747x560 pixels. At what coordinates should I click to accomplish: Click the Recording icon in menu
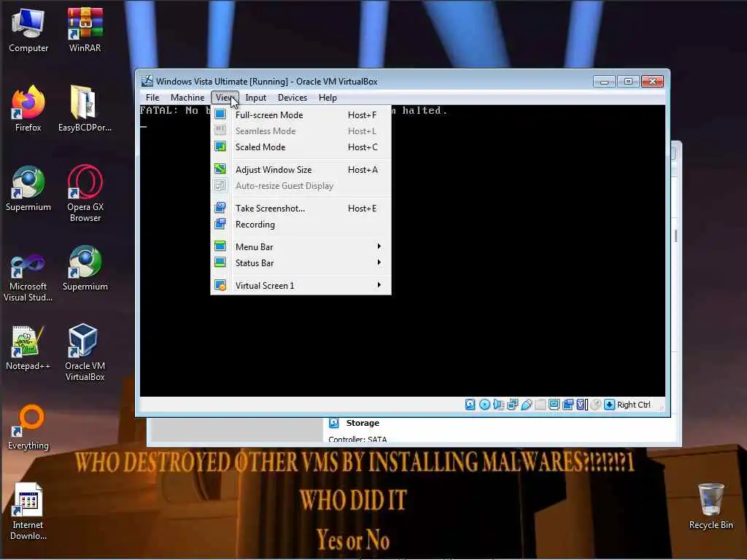[220, 224]
